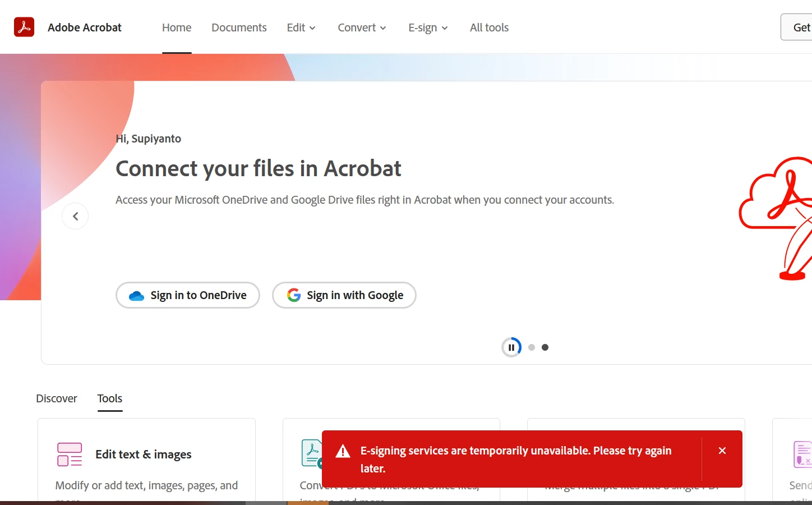This screenshot has height=505, width=812.
Task: Switch to the Tools tab
Action: (x=110, y=398)
